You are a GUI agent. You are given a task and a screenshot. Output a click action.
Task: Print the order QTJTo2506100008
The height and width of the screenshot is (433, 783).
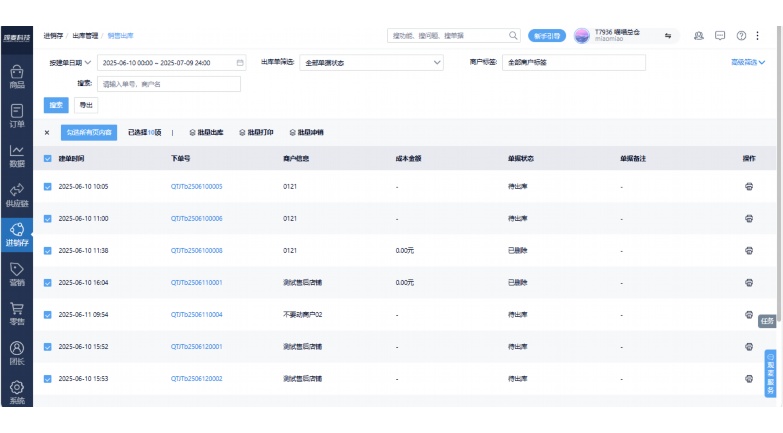coord(749,250)
